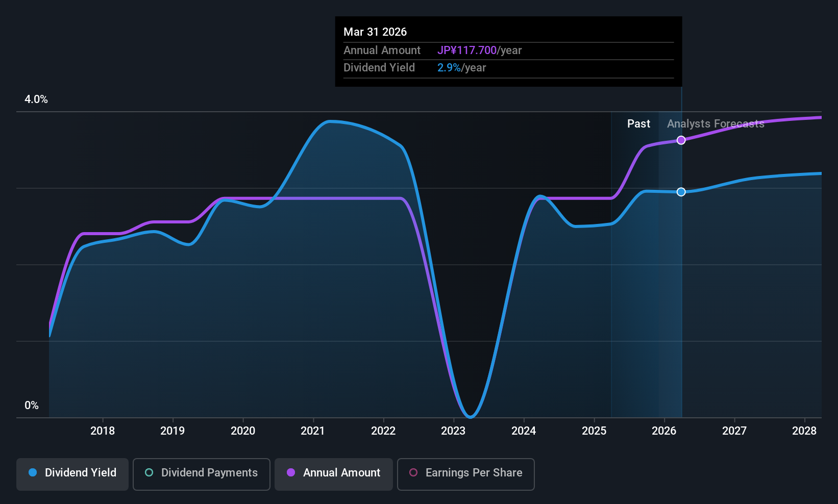The height and width of the screenshot is (504, 838).
Task: Click the 4.0% y-axis label
Action: pyautogui.click(x=36, y=99)
